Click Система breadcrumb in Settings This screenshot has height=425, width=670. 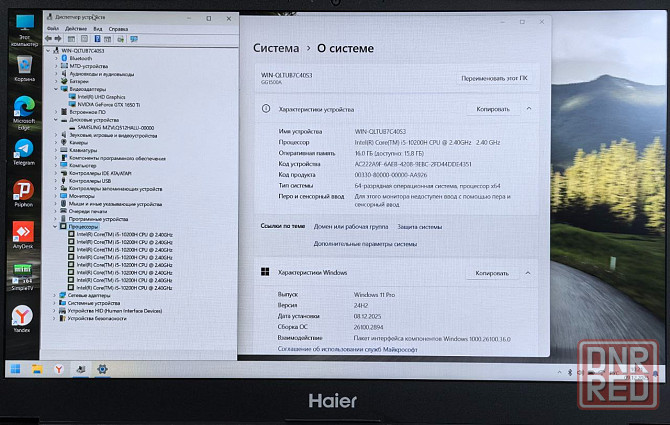(276, 48)
